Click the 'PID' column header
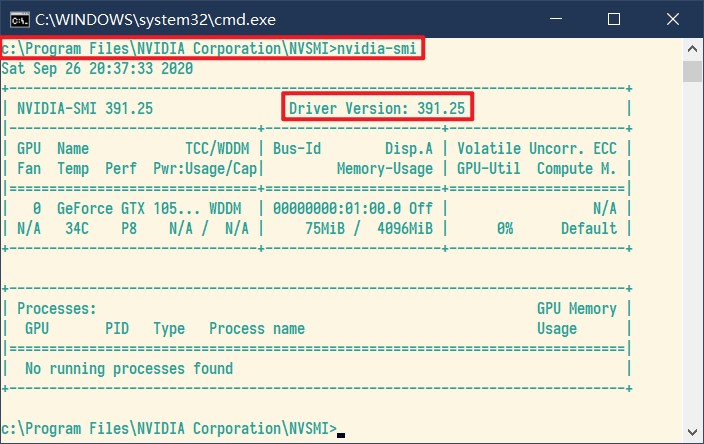This screenshot has height=444, width=704. click(x=117, y=328)
